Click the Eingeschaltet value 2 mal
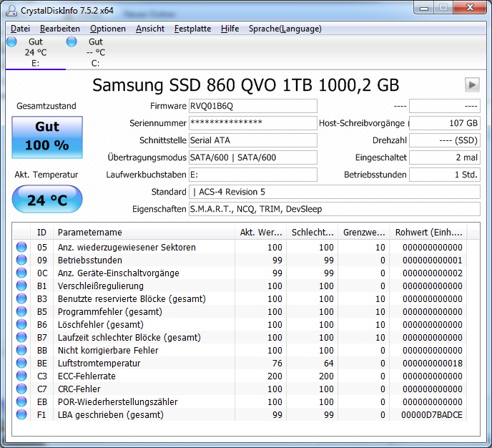 445,157
